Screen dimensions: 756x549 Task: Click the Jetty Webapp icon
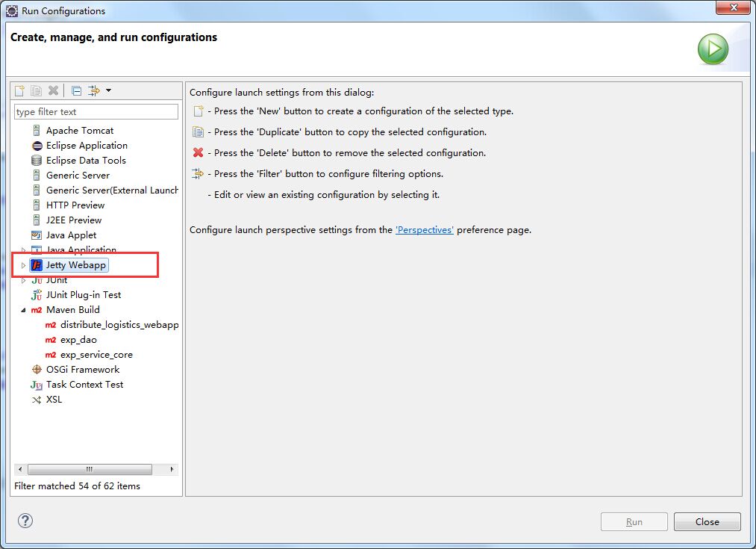[x=37, y=265]
